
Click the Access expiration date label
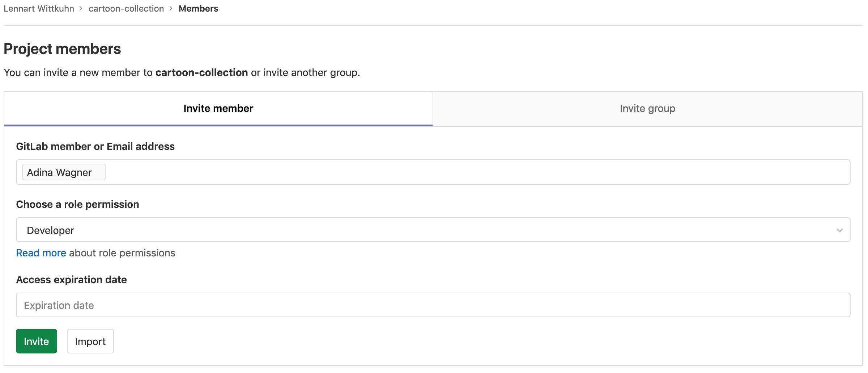pyautogui.click(x=71, y=280)
